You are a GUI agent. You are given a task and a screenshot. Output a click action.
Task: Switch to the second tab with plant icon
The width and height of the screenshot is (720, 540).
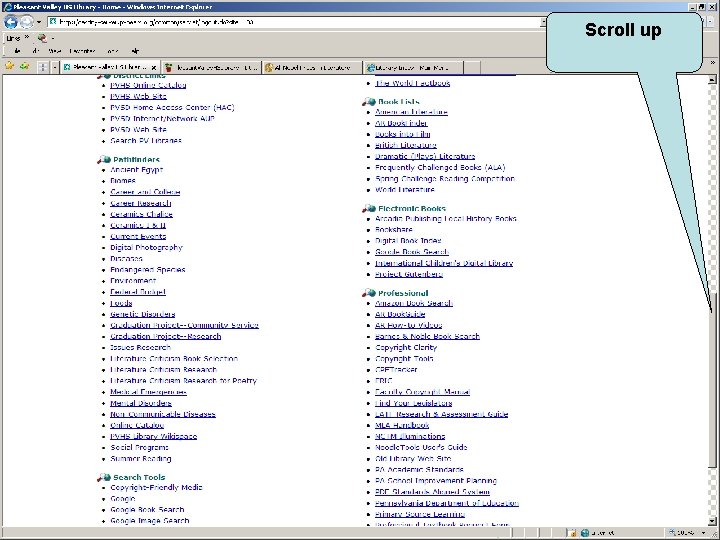[x=211, y=68]
